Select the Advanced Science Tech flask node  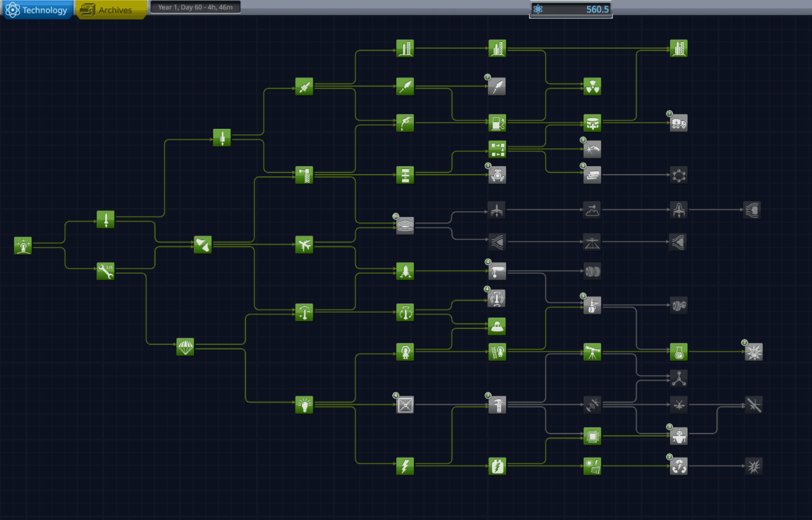[679, 352]
